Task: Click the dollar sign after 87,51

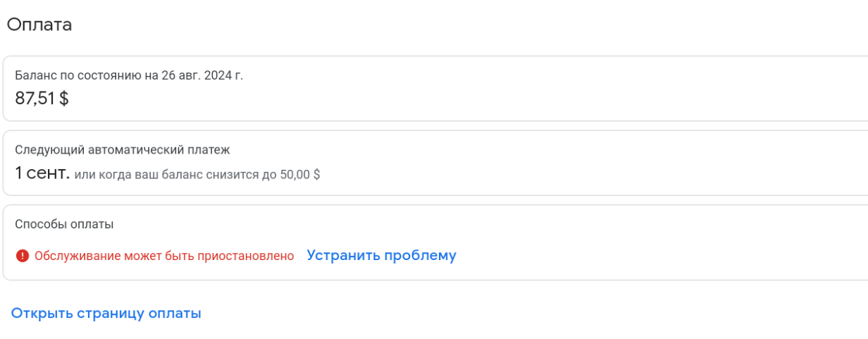Action: point(64,99)
